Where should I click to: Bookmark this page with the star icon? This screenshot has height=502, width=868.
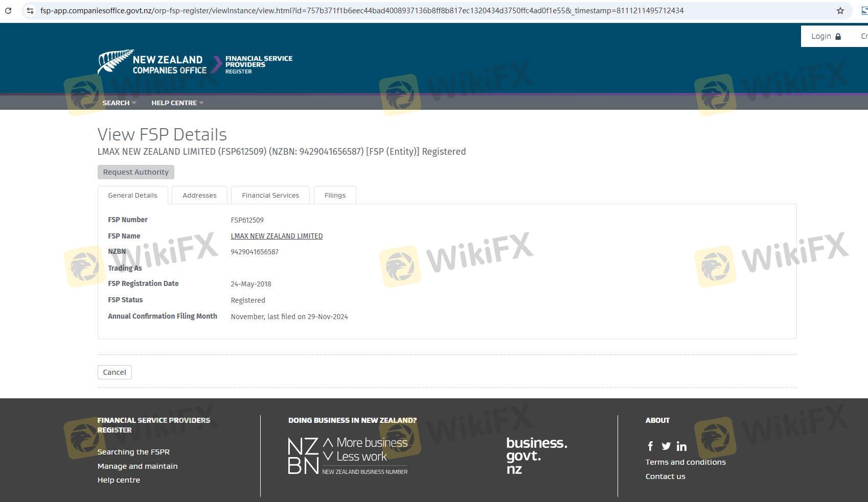pos(840,10)
